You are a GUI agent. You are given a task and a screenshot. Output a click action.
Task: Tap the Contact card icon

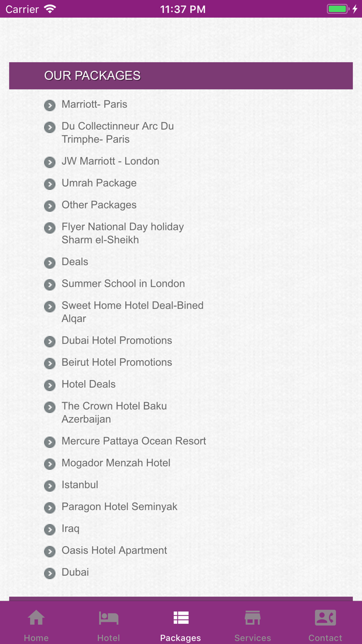[x=325, y=617]
